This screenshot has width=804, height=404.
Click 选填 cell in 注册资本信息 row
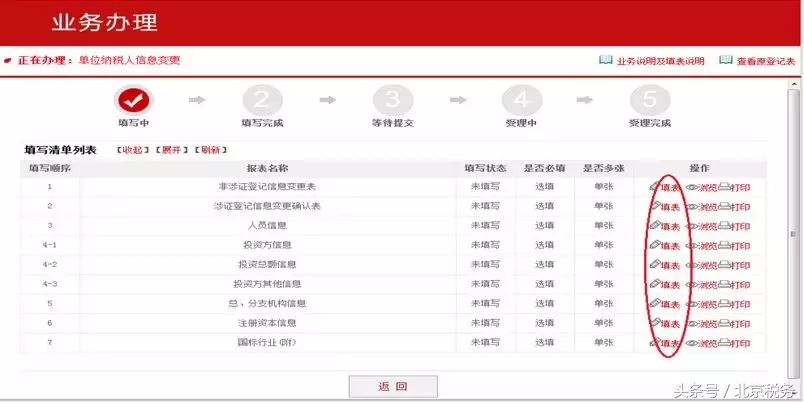click(x=544, y=323)
